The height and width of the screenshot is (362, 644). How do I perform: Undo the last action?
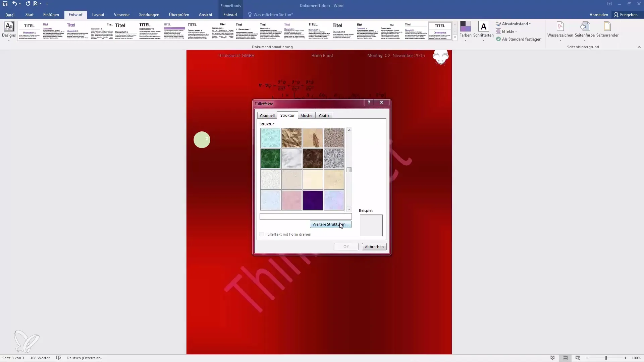point(14,4)
